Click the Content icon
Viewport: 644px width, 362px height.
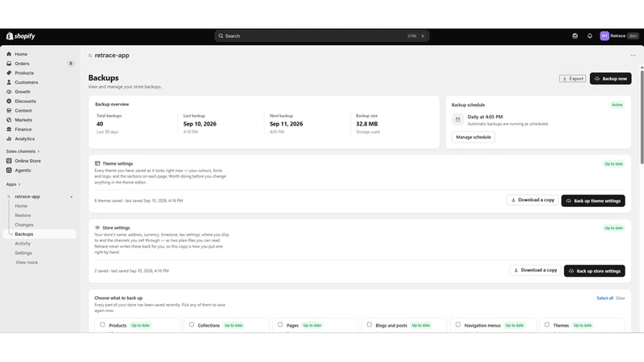9,111
